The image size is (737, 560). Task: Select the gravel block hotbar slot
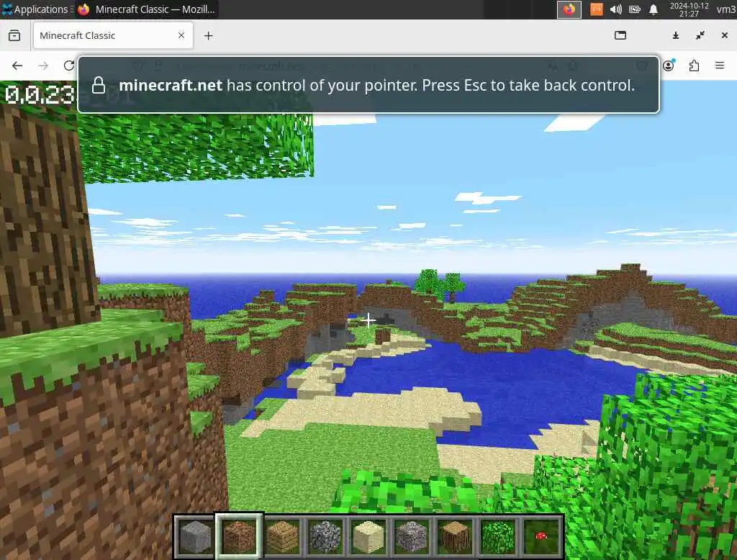pos(412,536)
